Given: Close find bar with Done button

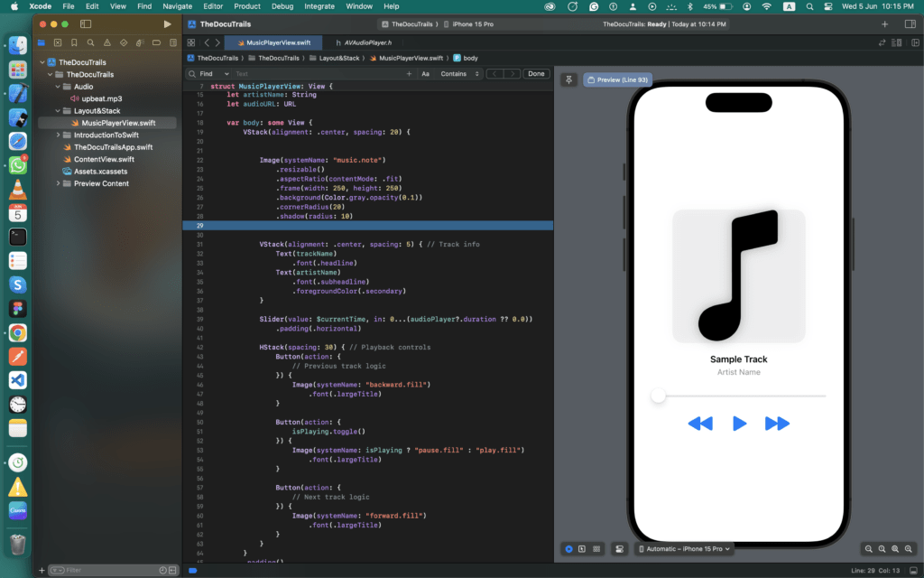Looking at the screenshot, I should pos(536,74).
